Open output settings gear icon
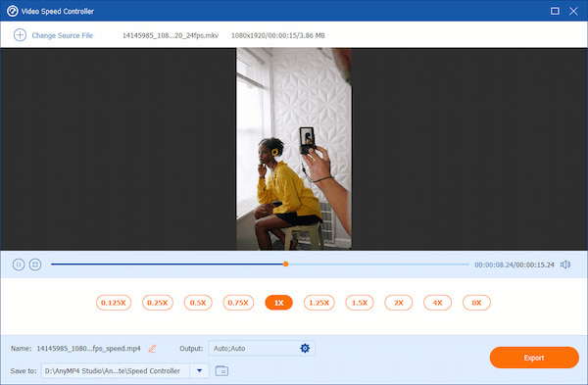588x385 pixels. tap(305, 348)
